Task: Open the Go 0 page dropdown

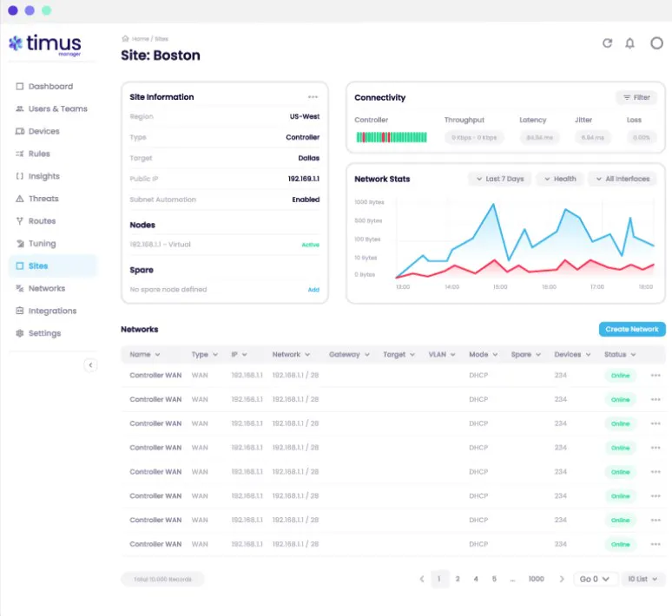Action: coord(595,580)
